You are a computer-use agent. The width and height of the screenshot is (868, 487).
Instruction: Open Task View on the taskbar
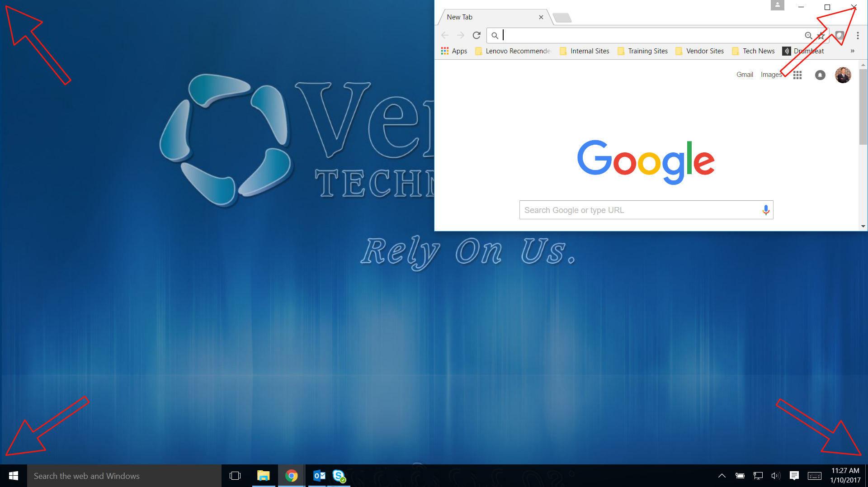tap(235, 476)
